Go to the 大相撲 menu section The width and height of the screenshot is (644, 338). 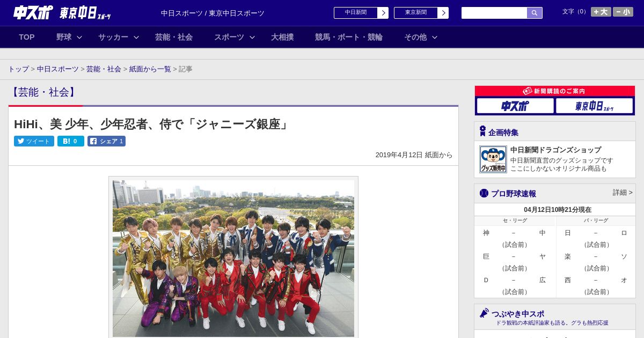[x=282, y=37]
